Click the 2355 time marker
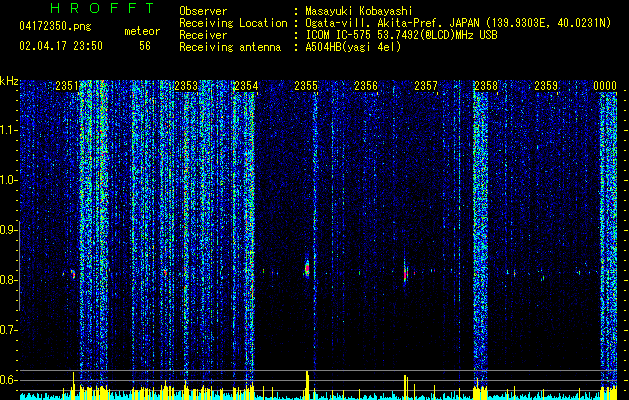 (306, 86)
